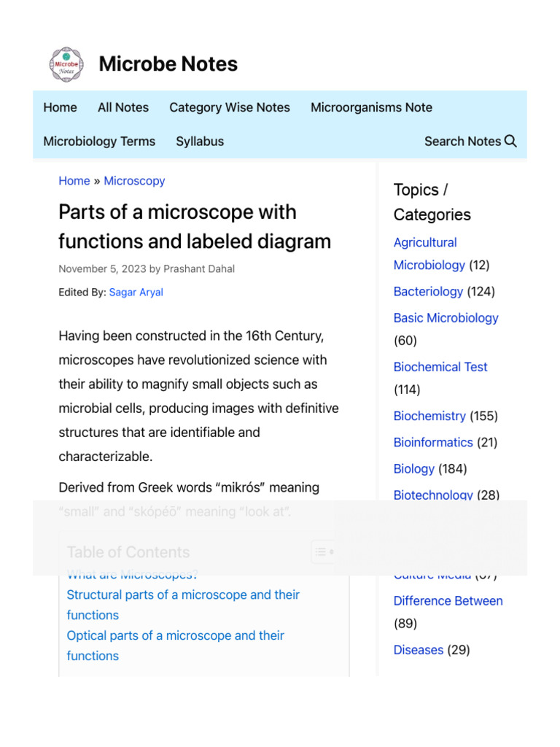The width and height of the screenshot is (560, 747).
Task: Open the Microscopy breadcrumb link
Action: [134, 181]
